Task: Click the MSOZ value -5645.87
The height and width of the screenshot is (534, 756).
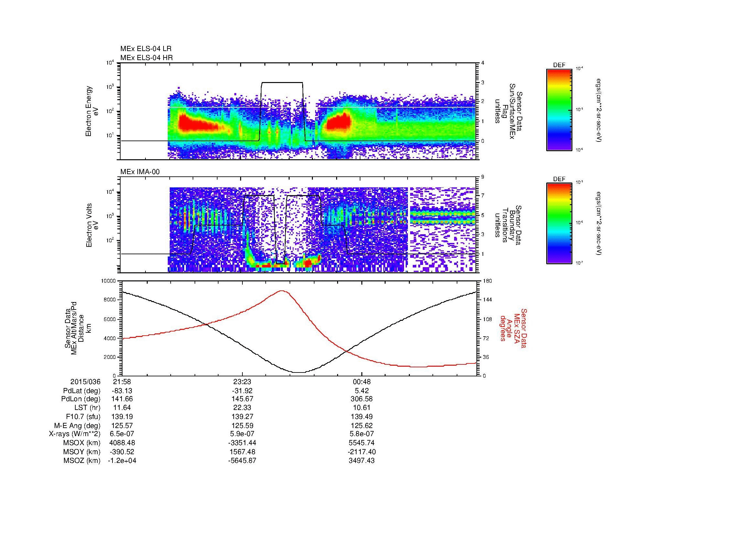Action: [x=242, y=461]
